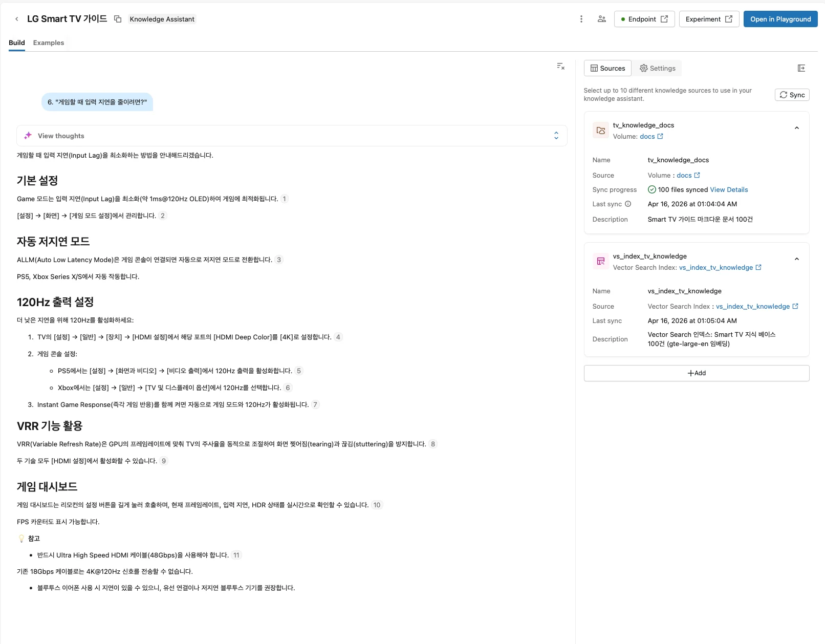The height and width of the screenshot is (644, 825).
Task: Click the question bubble about 입력 지연
Action: 97,102
